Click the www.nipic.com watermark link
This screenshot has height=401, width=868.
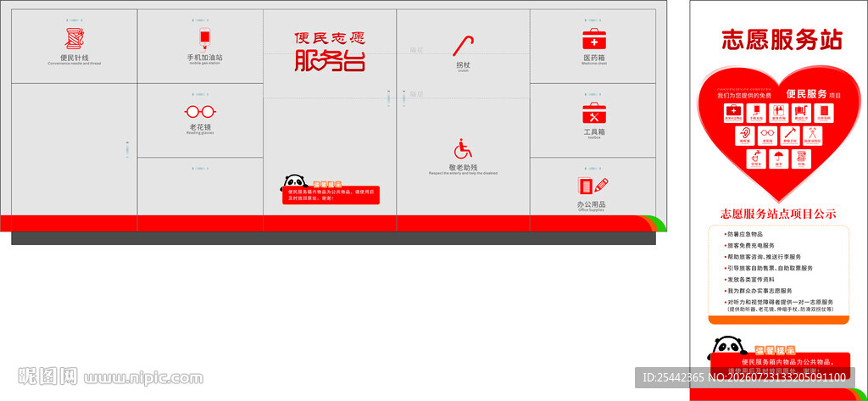(x=143, y=379)
